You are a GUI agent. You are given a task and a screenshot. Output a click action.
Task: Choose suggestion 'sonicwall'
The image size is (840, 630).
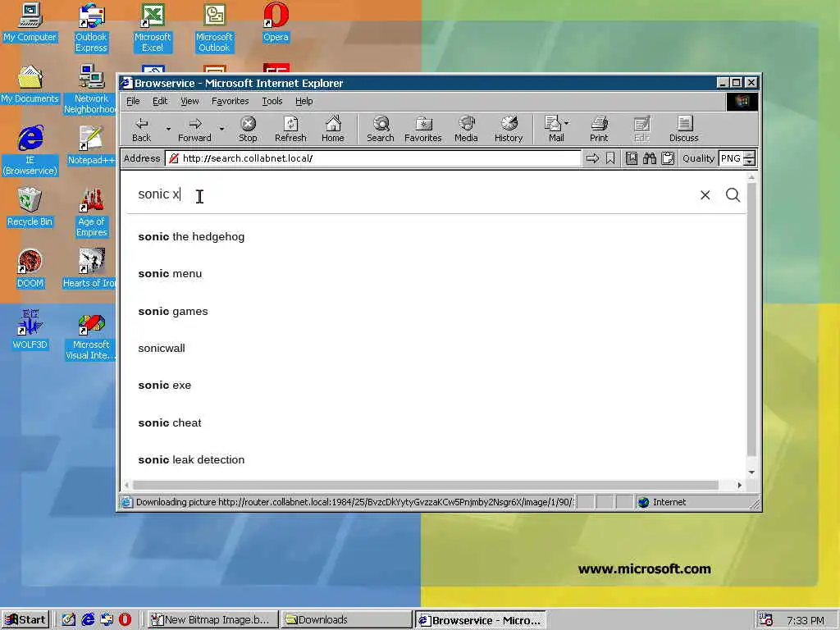tap(162, 348)
